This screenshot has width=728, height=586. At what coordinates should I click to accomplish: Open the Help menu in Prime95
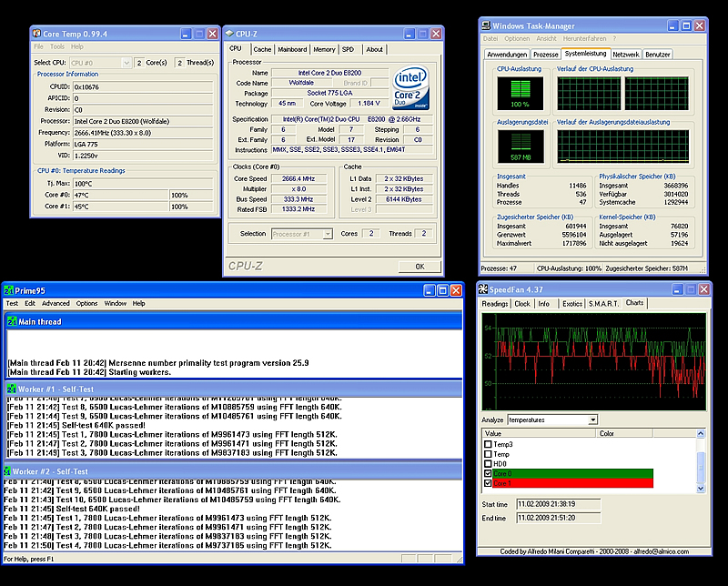(x=139, y=303)
